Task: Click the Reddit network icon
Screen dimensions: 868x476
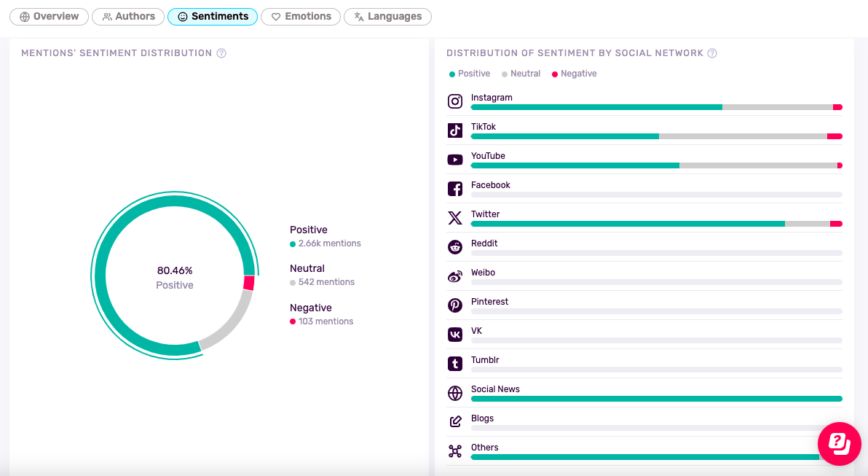Action: click(455, 247)
